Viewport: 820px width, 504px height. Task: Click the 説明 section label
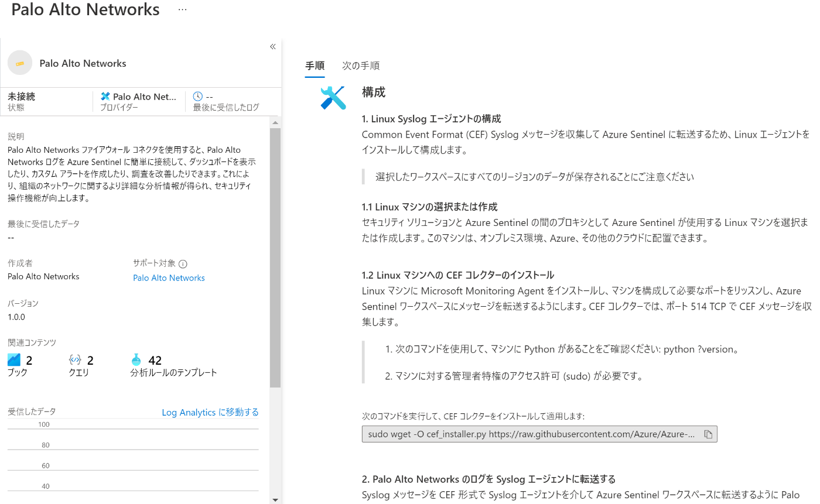click(16, 136)
